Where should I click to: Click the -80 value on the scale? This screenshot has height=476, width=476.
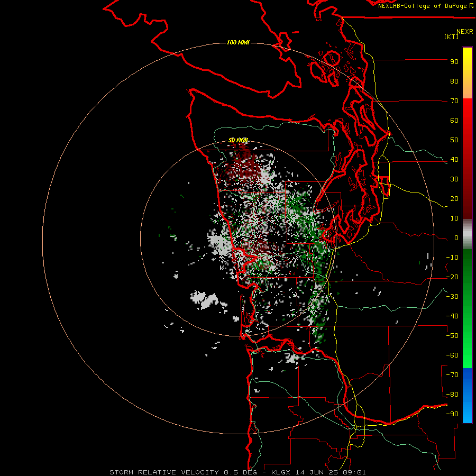[x=452, y=395]
